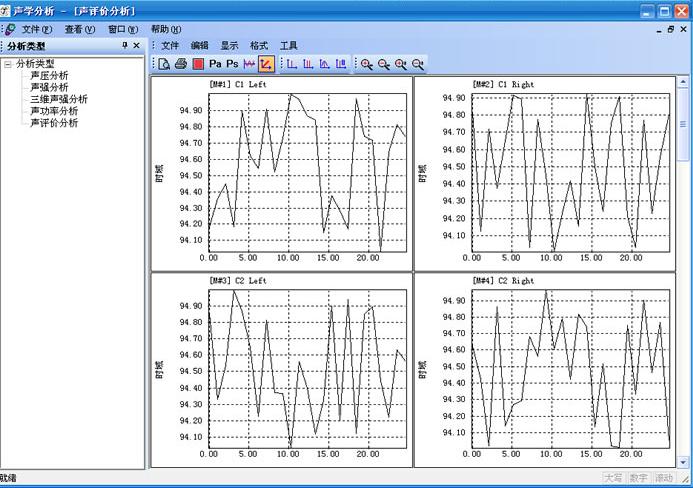Open the 查看(V) menu
693x488 pixels.
click(x=79, y=29)
